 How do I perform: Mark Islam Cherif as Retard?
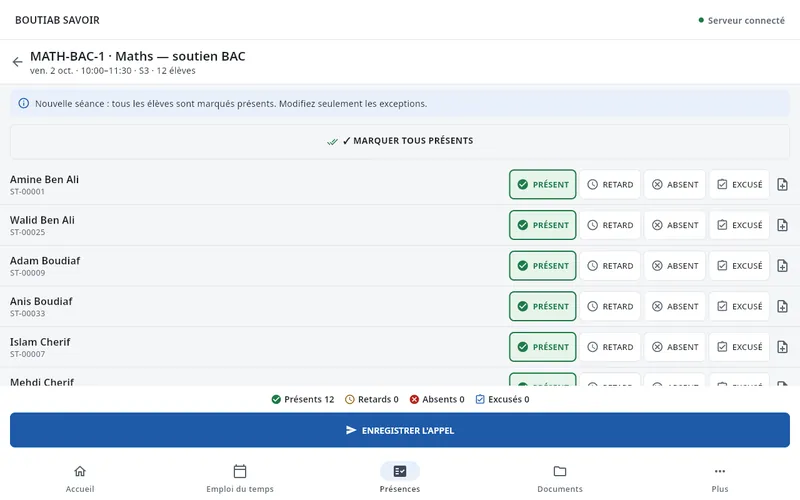click(610, 347)
